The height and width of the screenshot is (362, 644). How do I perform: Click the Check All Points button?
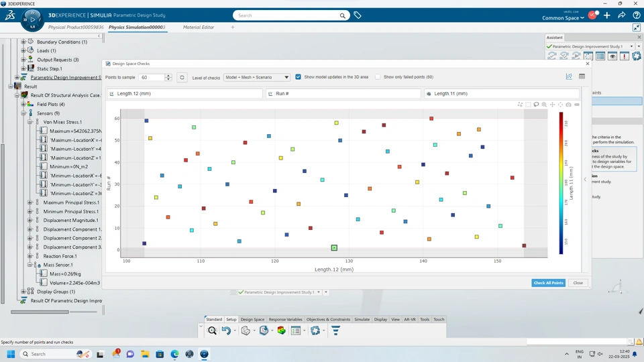click(x=548, y=283)
